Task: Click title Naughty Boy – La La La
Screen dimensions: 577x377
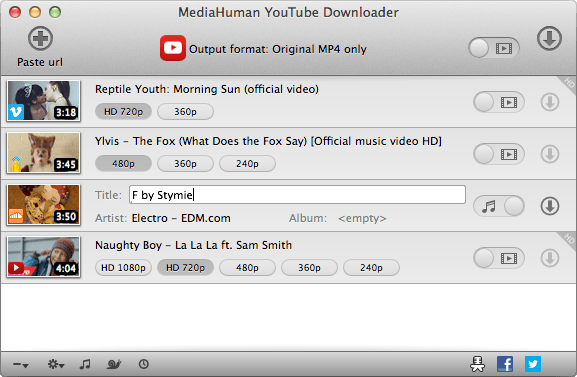Action: point(193,245)
